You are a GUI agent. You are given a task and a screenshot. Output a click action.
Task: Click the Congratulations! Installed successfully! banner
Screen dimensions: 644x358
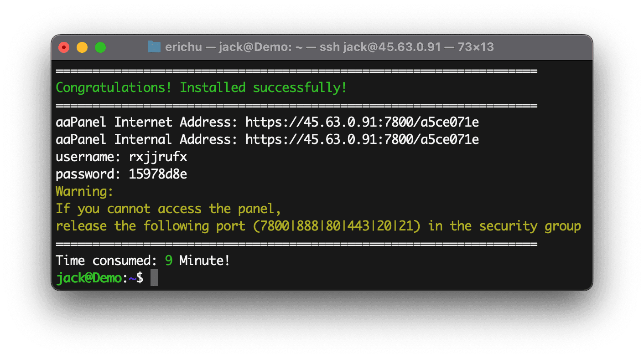[x=201, y=87]
